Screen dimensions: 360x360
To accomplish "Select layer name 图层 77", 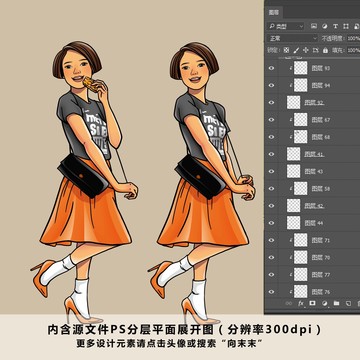I will tap(321, 274).
